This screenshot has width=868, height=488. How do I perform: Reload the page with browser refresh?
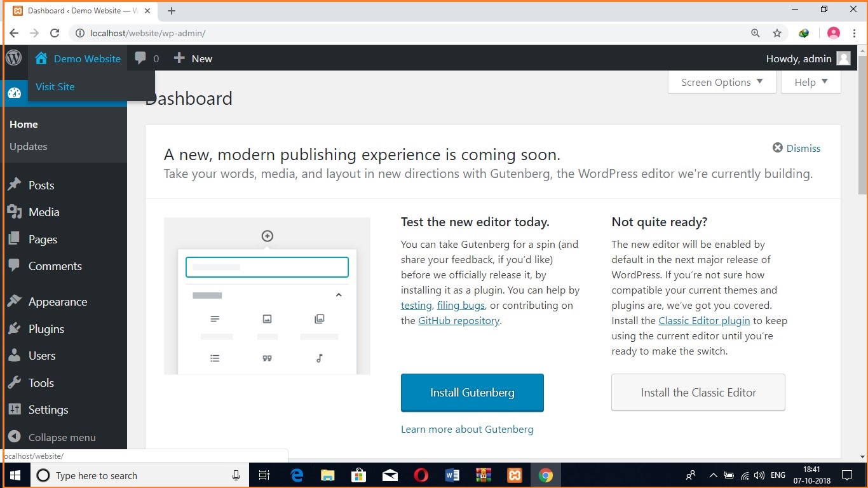pyautogui.click(x=55, y=33)
